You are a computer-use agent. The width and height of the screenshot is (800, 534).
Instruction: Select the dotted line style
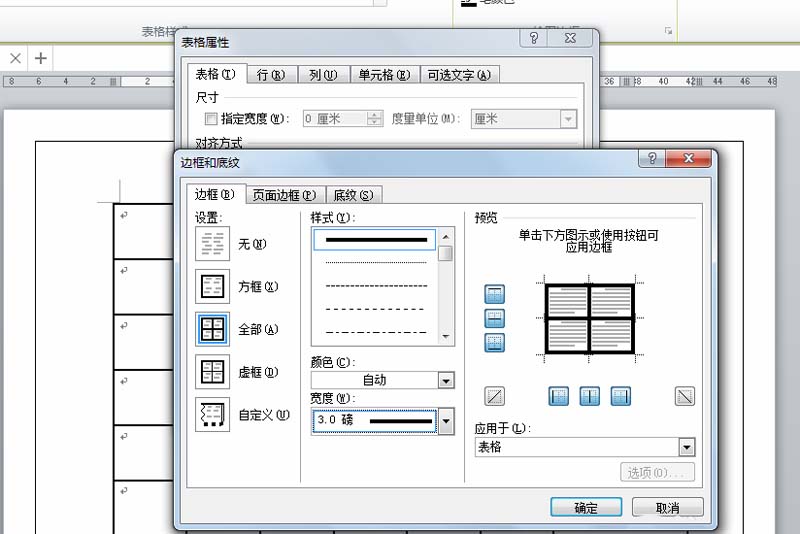pyautogui.click(x=375, y=263)
